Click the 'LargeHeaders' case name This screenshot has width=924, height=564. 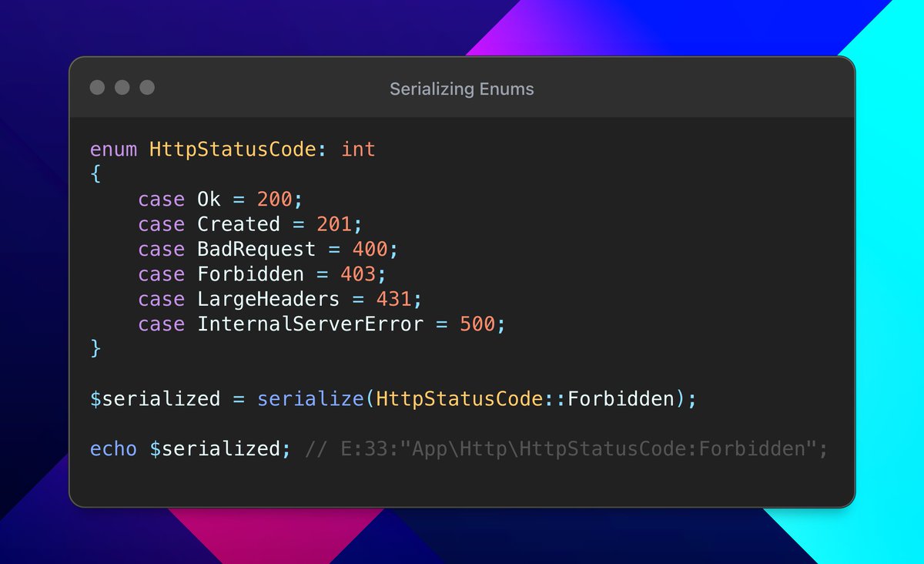[x=268, y=298]
